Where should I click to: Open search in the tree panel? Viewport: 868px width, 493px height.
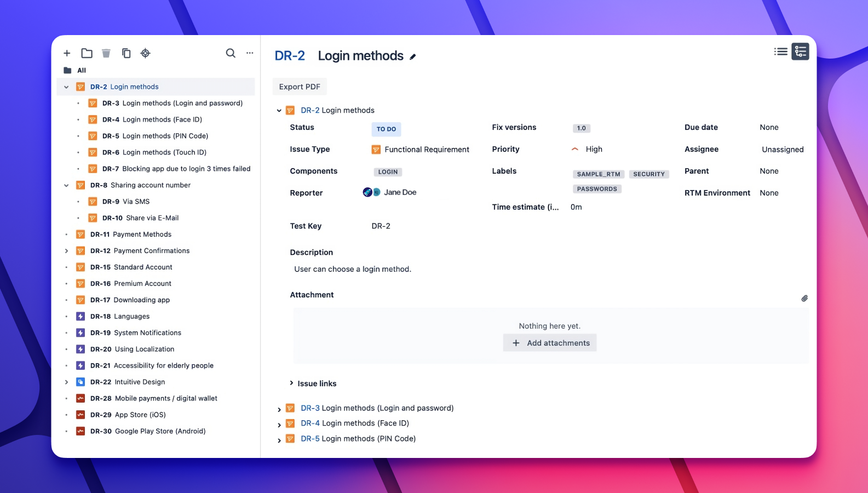(231, 53)
